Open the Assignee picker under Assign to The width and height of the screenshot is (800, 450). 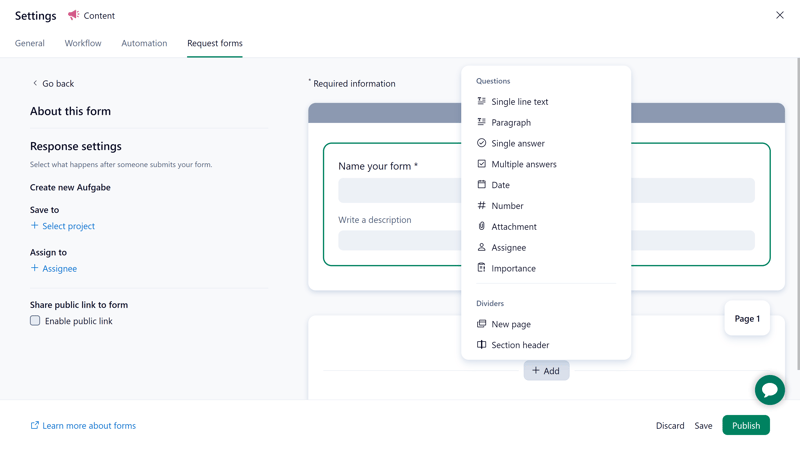(54, 268)
